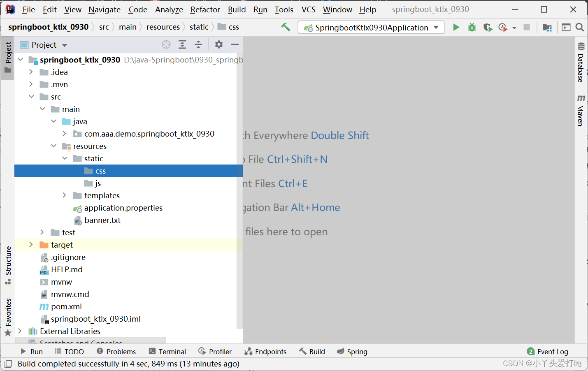588x371 pixels.
Task: Open Project Structure icon
Action: click(x=547, y=27)
